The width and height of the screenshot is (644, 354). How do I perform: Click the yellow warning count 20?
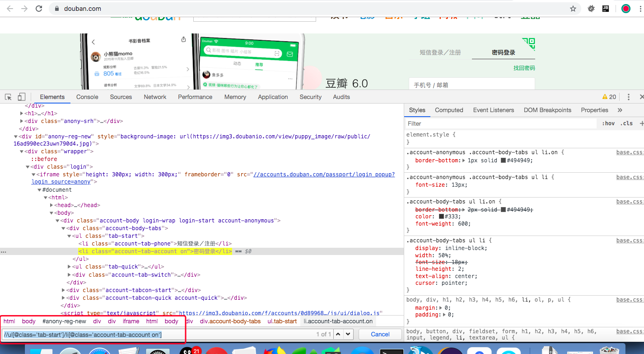609,97
